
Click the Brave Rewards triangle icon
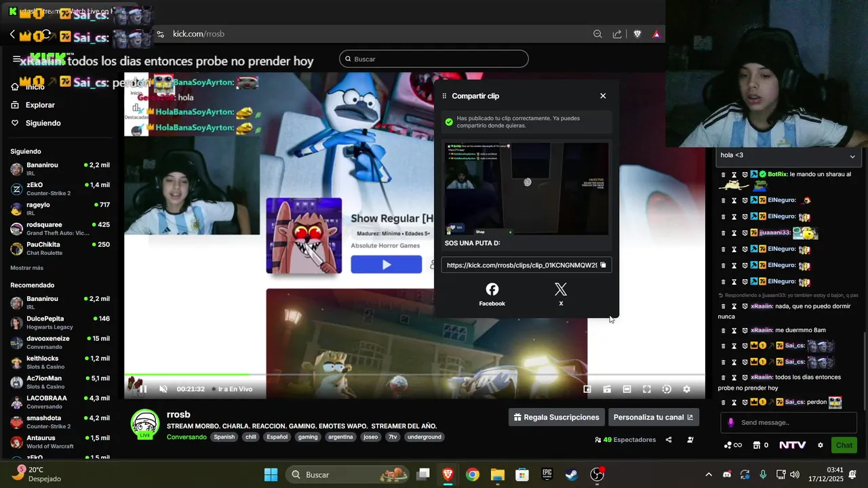[656, 34]
